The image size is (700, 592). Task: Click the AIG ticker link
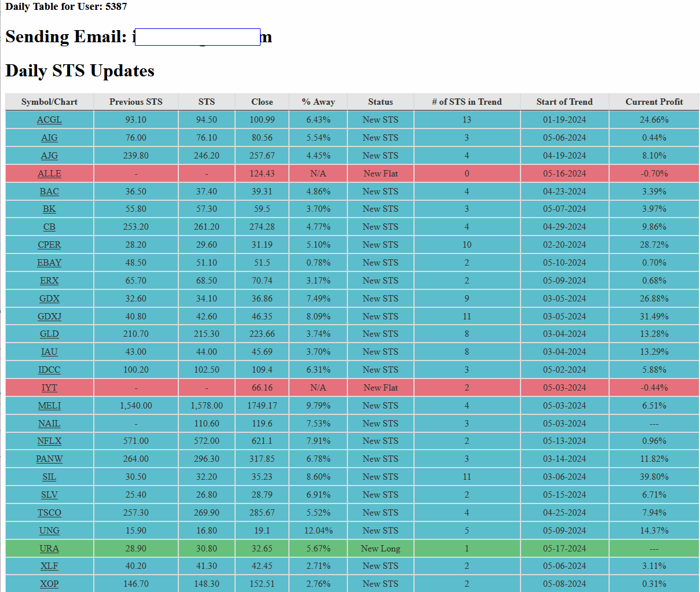pos(49,138)
